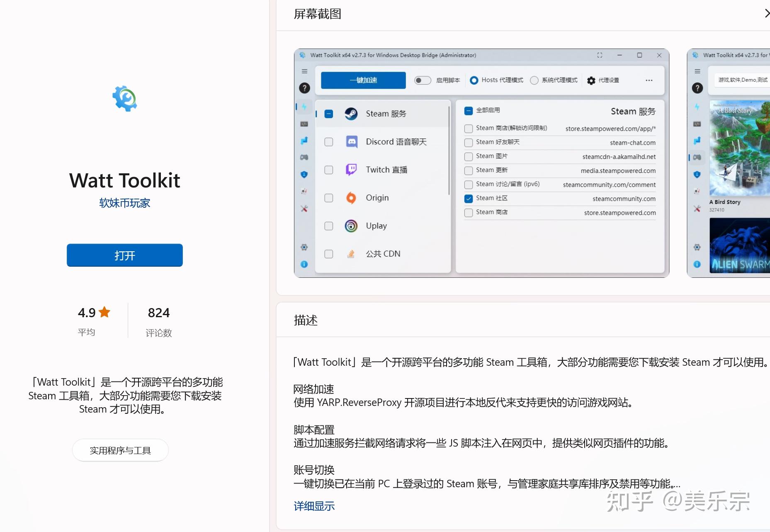
Task: Click the Origin logo icon
Action: pos(351,198)
